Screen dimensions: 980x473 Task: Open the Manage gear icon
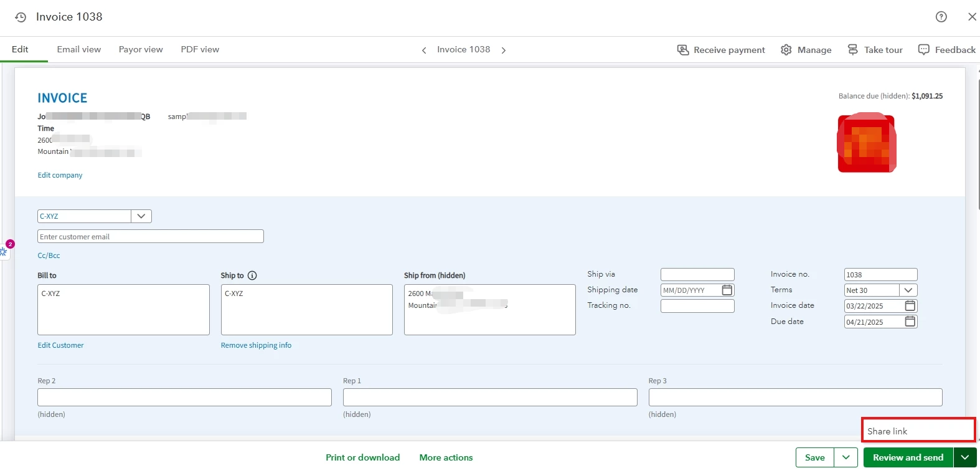click(786, 50)
